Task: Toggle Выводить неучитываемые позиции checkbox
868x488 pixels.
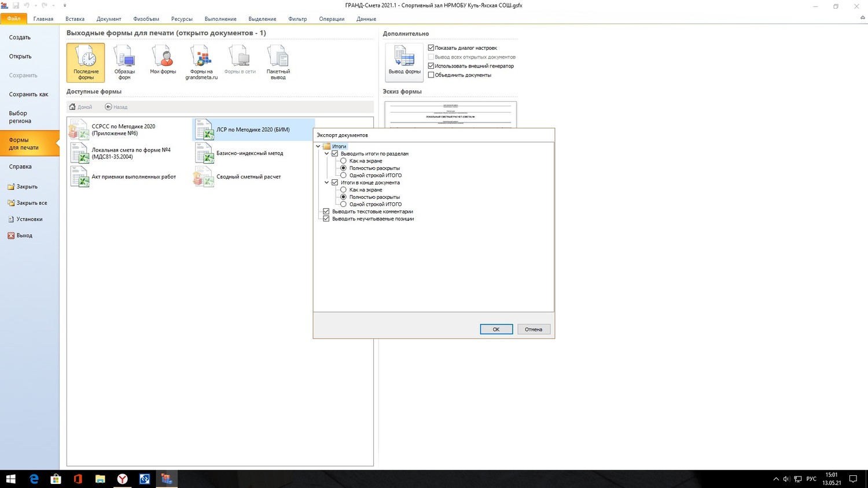Action: (326, 219)
